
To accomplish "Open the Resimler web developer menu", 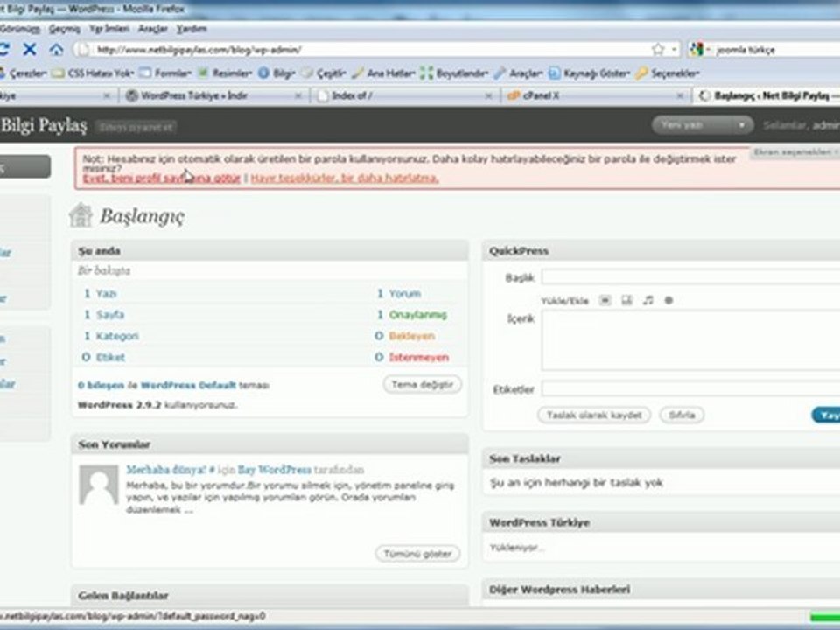I will (x=225, y=73).
